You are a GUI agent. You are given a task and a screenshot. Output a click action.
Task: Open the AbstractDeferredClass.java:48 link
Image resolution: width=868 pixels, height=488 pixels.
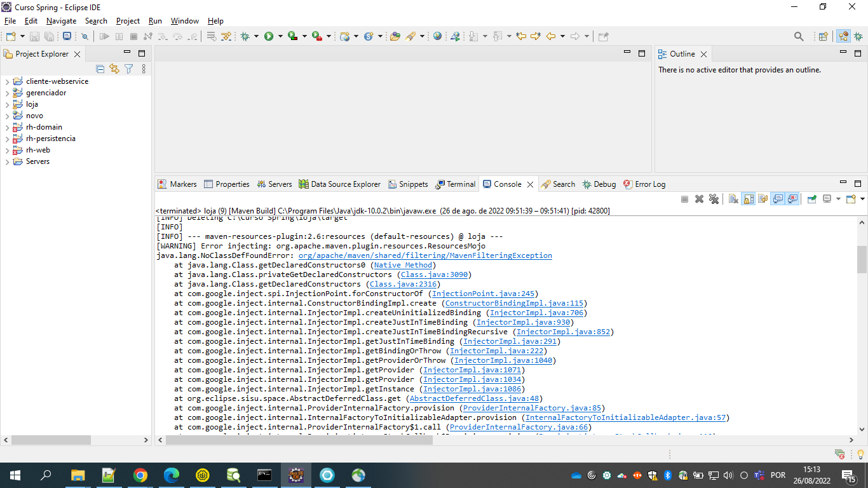click(473, 398)
